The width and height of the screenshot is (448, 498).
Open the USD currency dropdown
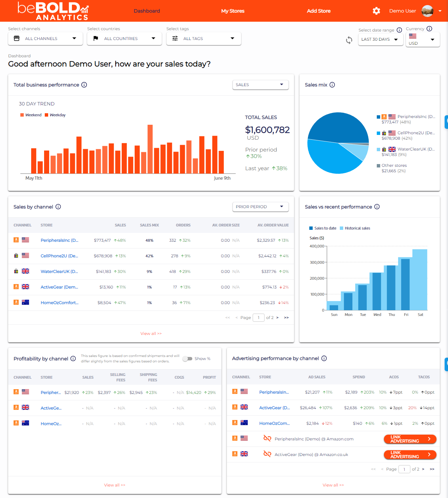point(423,40)
